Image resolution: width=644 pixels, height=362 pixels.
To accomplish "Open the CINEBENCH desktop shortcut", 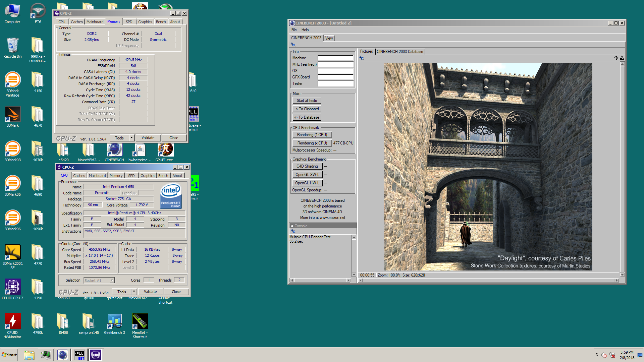I will click(114, 153).
